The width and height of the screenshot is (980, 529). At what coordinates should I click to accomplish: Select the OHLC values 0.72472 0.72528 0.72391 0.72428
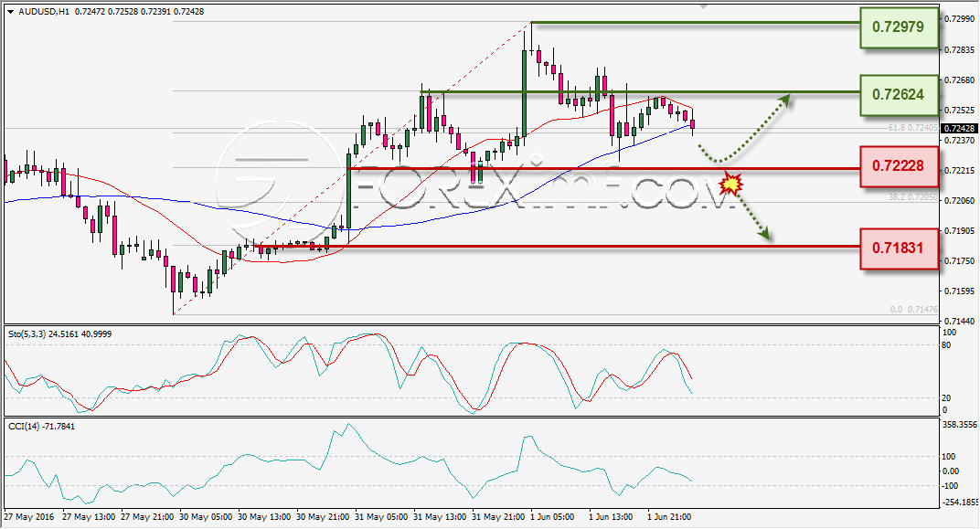point(140,11)
